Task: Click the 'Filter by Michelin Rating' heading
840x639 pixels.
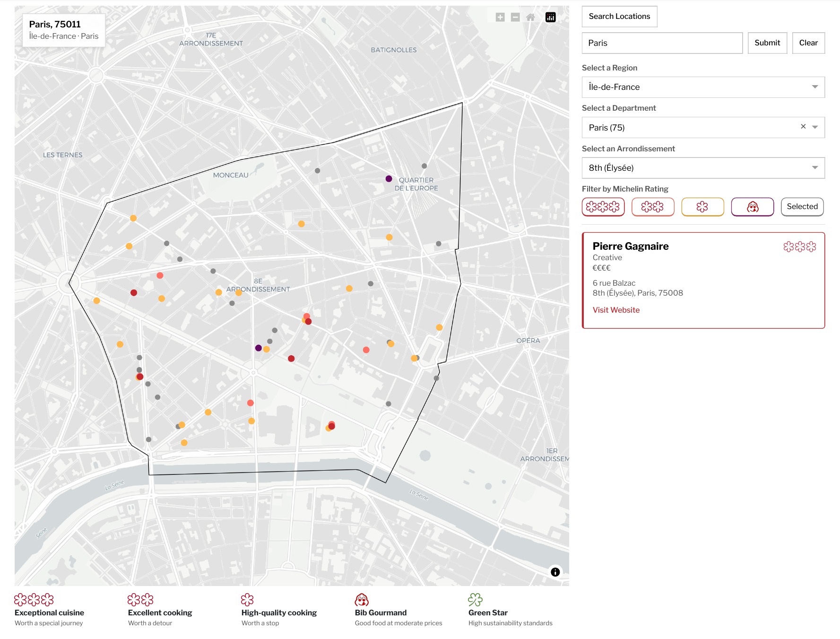Action: point(625,189)
